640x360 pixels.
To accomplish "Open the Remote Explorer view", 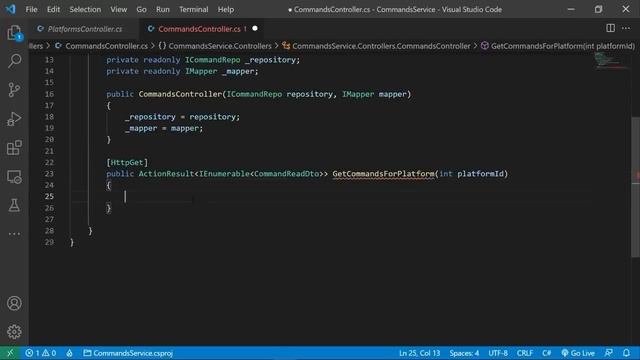I will click(x=14, y=177).
